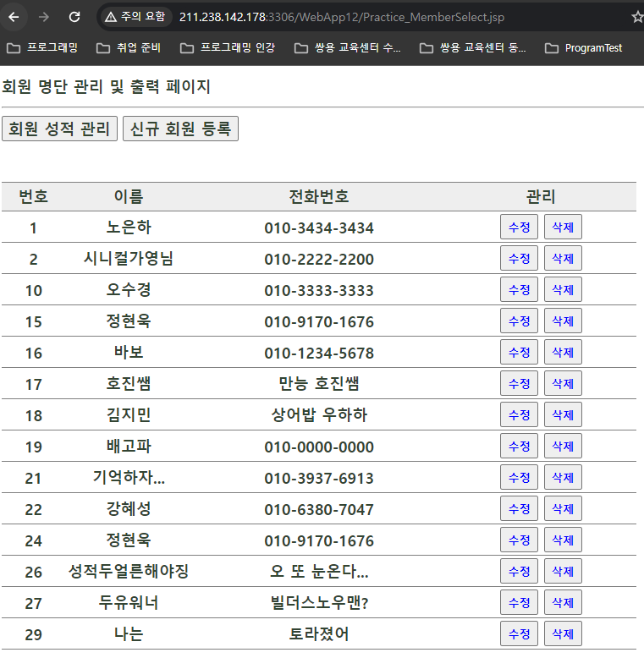Click phone number 010-3937-6913

pos(319,478)
